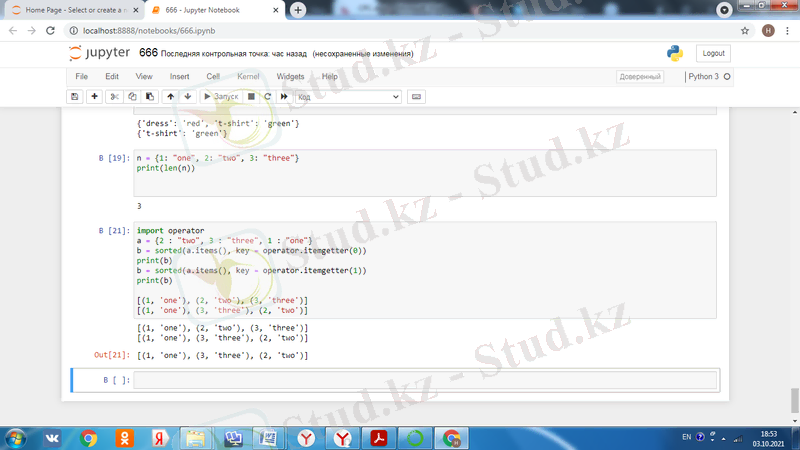The width and height of the screenshot is (800, 450).
Task: Click the EN language indicator in tray
Action: [687, 437]
